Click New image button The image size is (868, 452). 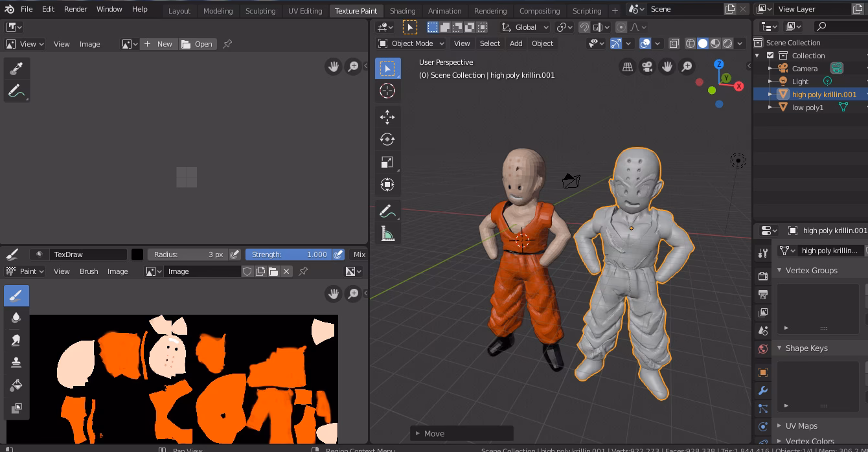(159, 44)
